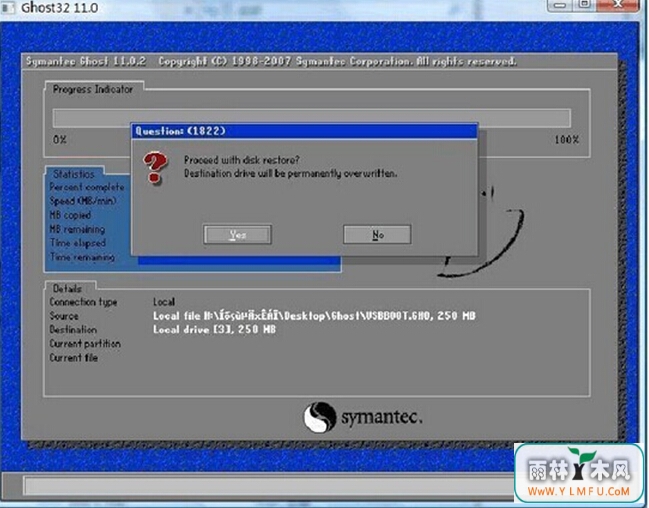Click the 'symantec.' brand wordmark

382,417
